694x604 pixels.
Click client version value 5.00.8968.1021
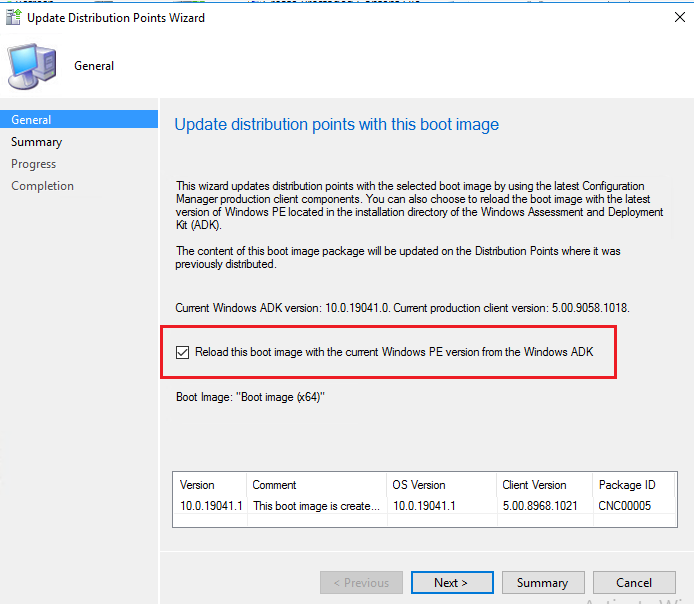click(540, 505)
